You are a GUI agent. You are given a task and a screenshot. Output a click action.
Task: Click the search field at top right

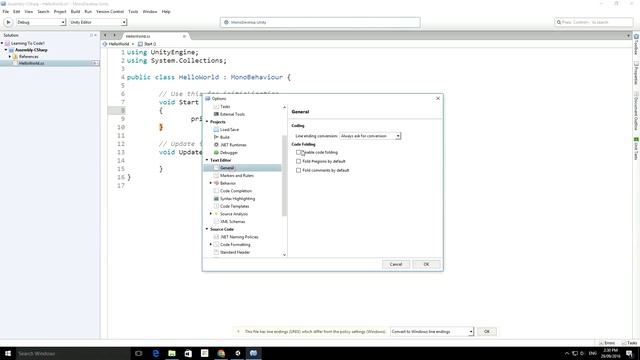(594, 22)
